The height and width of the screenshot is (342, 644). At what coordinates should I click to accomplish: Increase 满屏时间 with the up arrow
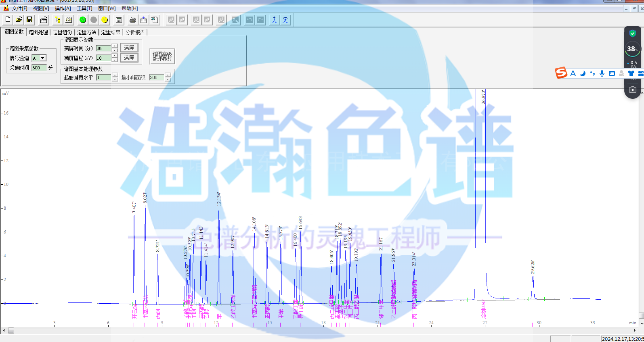[x=115, y=46]
